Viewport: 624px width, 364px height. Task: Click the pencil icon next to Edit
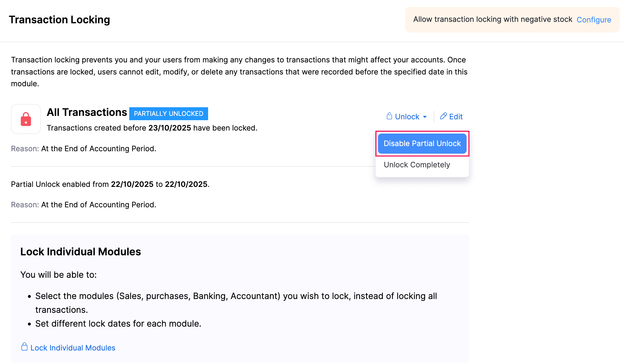point(443,116)
